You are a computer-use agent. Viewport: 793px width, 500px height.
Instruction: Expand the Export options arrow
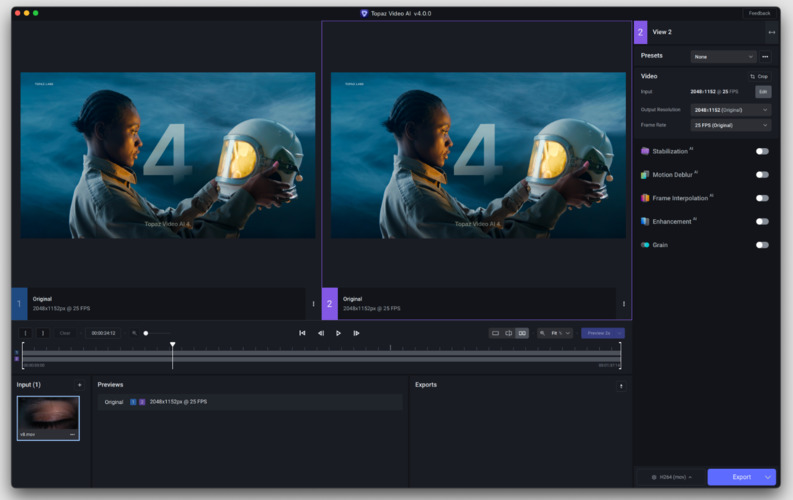coord(768,477)
